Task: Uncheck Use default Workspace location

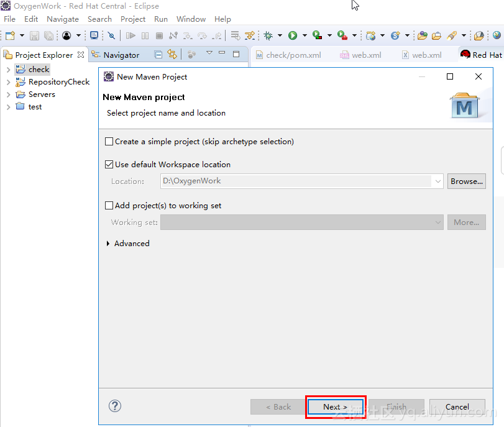Action: coord(109,164)
